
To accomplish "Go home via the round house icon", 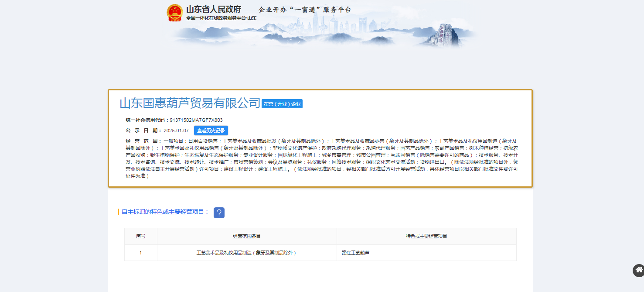I will pyautogui.click(x=639, y=270).
